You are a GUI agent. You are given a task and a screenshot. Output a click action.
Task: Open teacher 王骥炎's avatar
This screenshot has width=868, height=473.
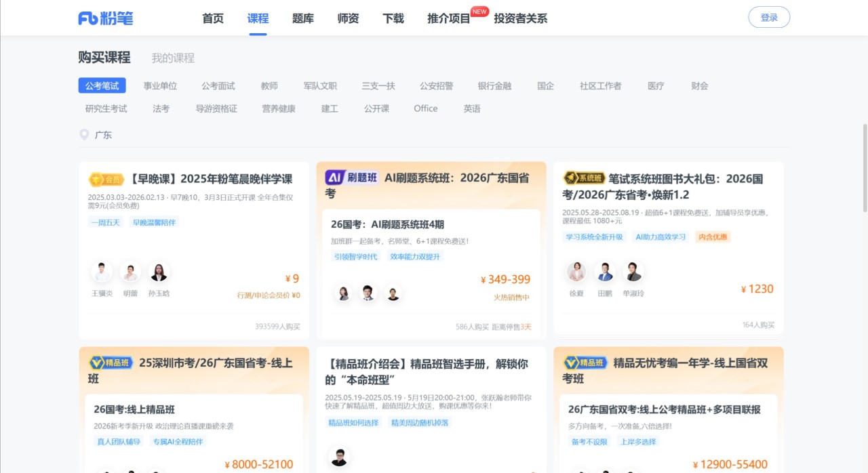102,272
